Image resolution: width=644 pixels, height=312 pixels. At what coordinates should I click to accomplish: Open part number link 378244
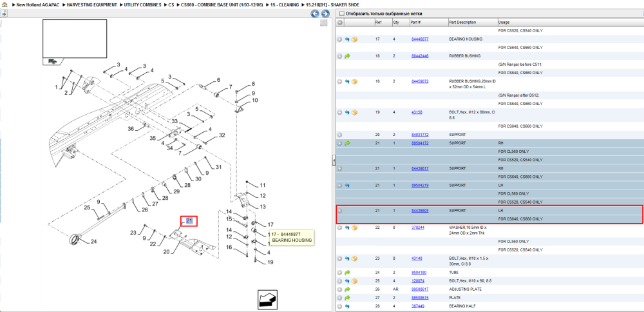click(418, 228)
